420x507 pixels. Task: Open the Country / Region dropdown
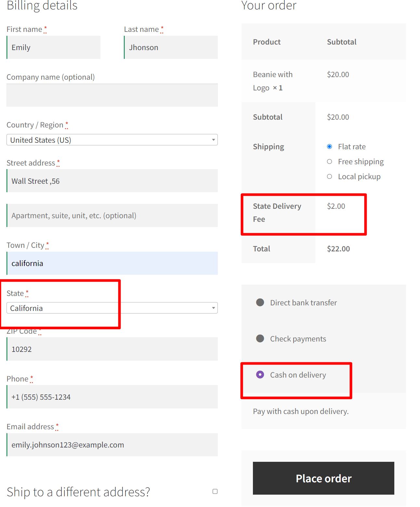[112, 140]
